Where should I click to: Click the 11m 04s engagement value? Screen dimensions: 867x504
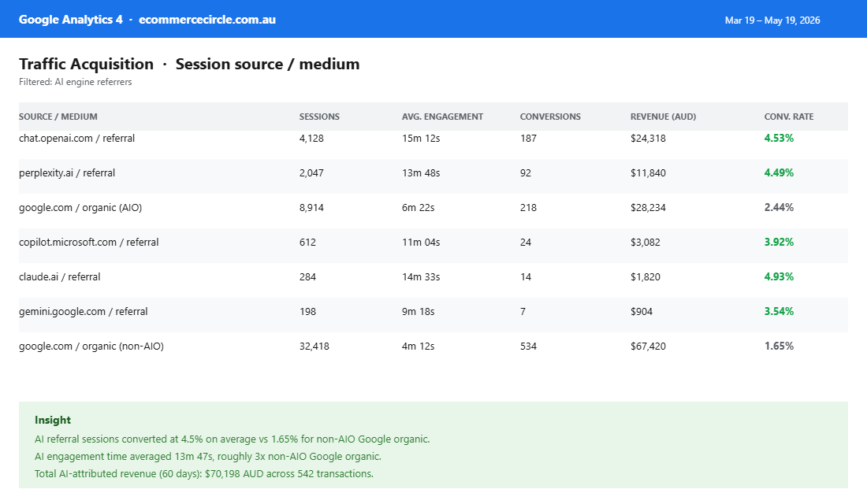[x=421, y=242]
